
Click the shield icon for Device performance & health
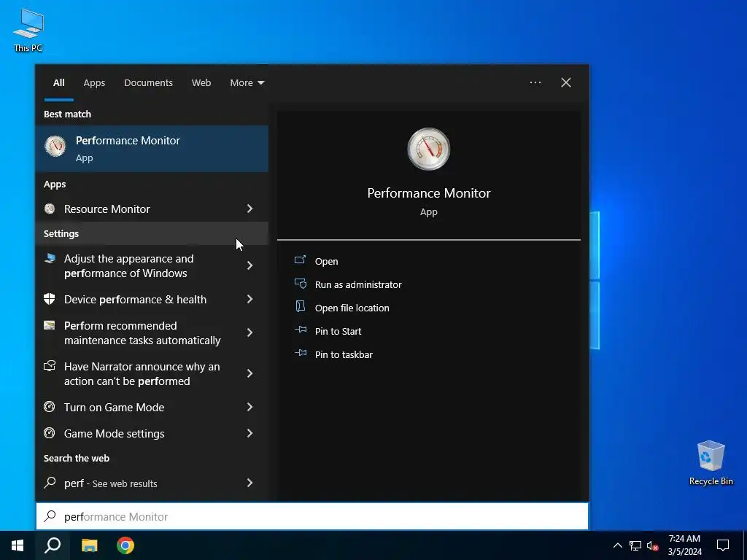(50, 299)
